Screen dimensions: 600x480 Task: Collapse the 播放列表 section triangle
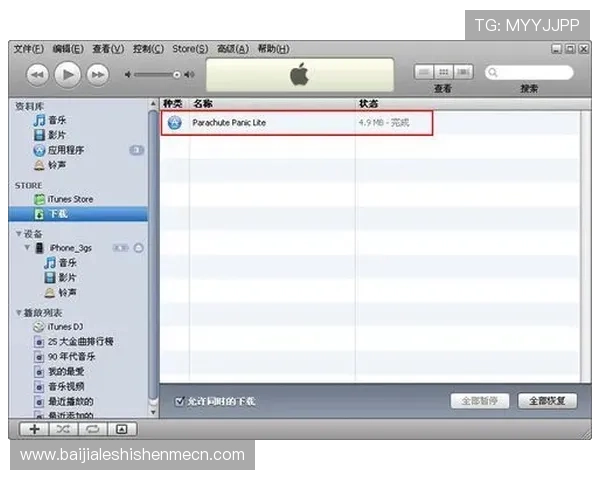coord(18,312)
